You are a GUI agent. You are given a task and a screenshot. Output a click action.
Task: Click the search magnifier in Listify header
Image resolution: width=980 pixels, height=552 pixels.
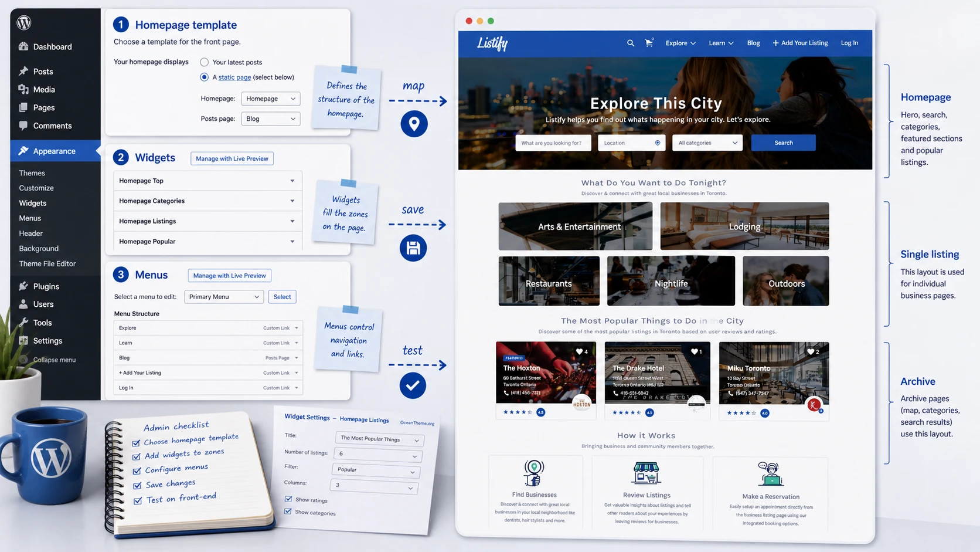point(631,43)
